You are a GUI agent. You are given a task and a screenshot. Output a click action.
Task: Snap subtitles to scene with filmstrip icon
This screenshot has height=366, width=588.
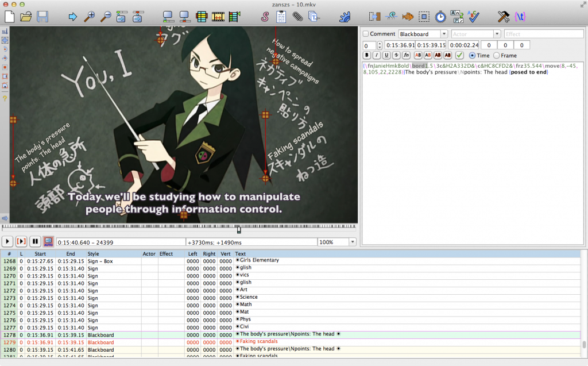point(218,17)
